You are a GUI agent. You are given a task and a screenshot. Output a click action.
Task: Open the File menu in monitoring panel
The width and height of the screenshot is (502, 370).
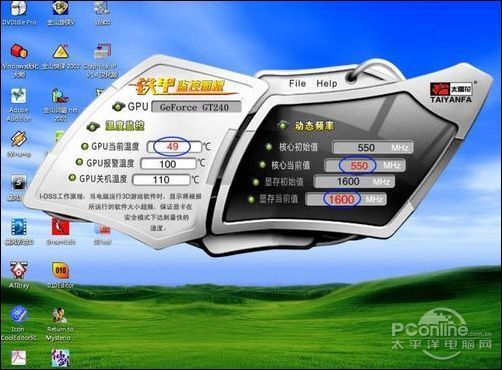(297, 83)
